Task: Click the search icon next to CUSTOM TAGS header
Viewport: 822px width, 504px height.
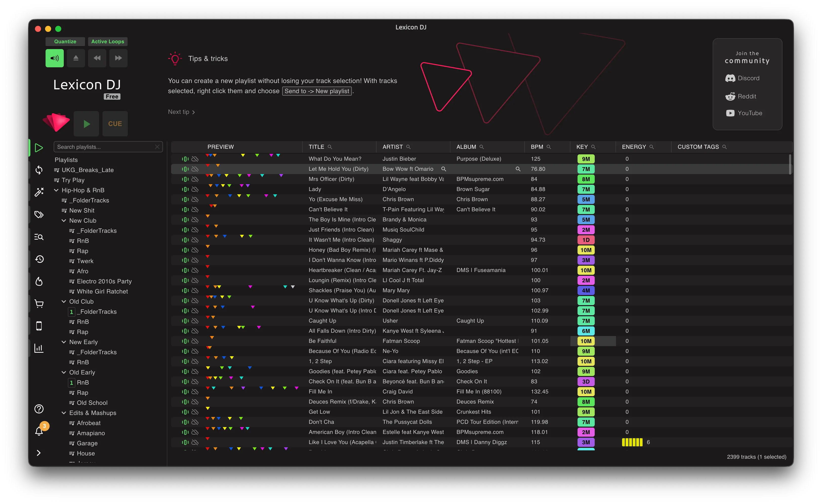Action: (x=724, y=147)
